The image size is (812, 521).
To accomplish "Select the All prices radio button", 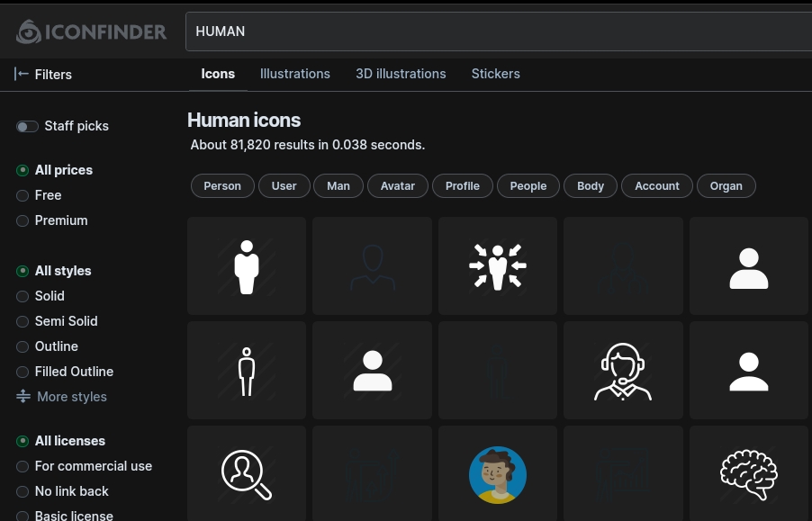I will [x=23, y=170].
